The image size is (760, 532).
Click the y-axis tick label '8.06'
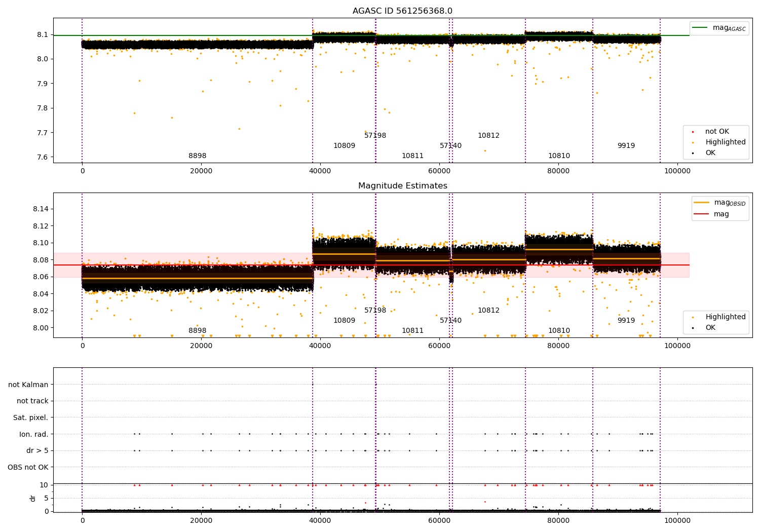[41, 277]
